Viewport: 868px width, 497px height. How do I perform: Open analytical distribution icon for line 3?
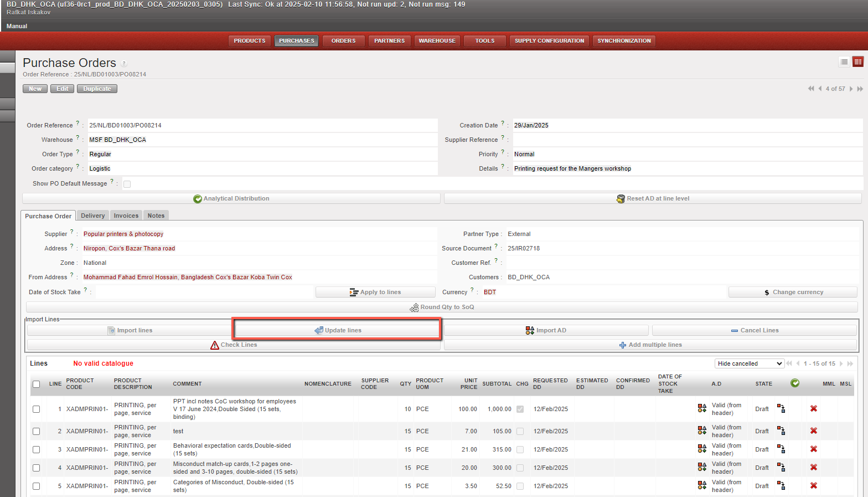[701, 449]
